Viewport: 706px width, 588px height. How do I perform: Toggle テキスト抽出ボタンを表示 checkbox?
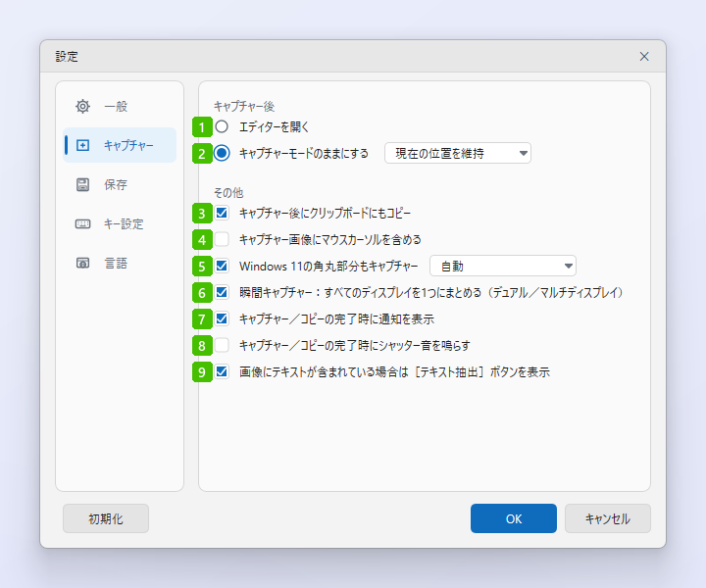[x=222, y=371]
